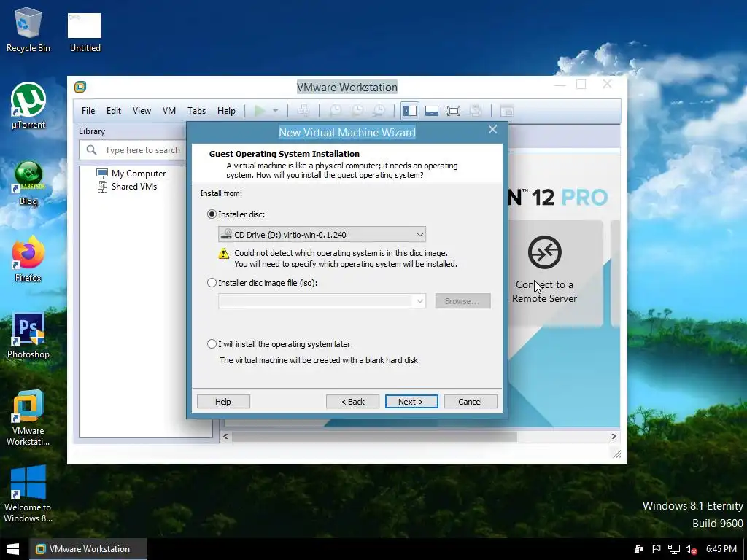Select Shared VMs in the Library tree
747x560 pixels.
click(x=134, y=187)
